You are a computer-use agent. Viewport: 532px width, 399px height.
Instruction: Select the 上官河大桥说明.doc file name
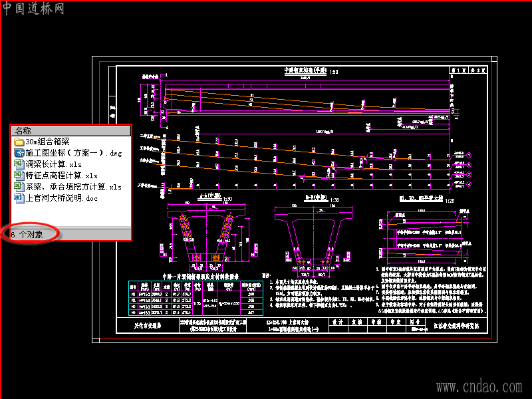point(62,198)
